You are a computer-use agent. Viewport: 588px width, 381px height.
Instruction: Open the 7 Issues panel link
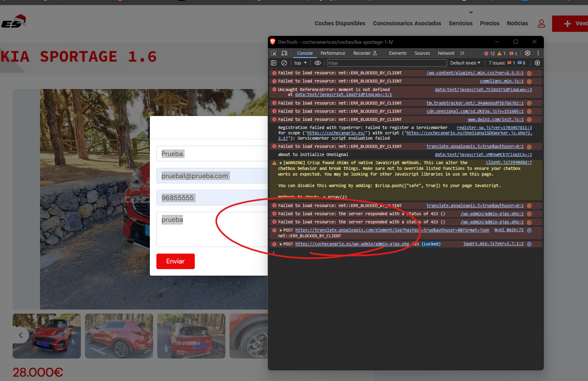(x=507, y=63)
